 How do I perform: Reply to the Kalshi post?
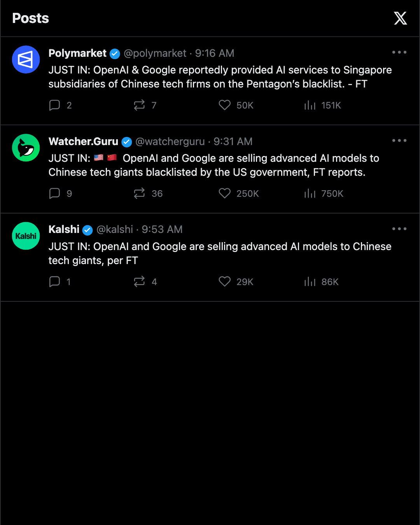click(54, 282)
